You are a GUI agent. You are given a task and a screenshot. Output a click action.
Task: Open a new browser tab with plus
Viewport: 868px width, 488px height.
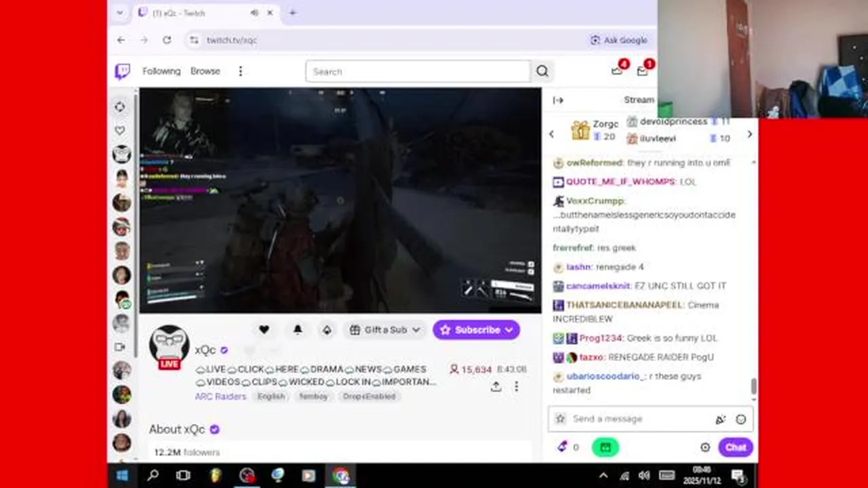coord(292,13)
